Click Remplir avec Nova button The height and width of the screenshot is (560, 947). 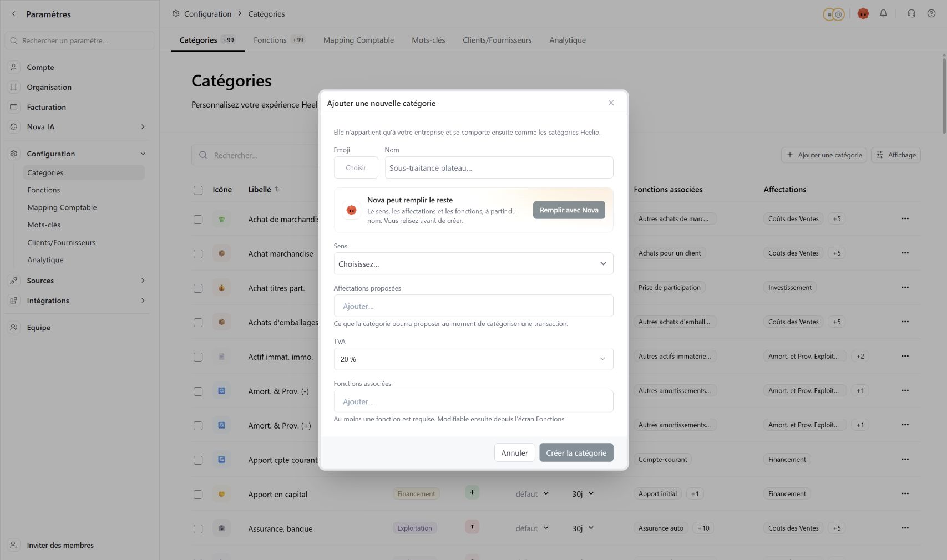[569, 210]
